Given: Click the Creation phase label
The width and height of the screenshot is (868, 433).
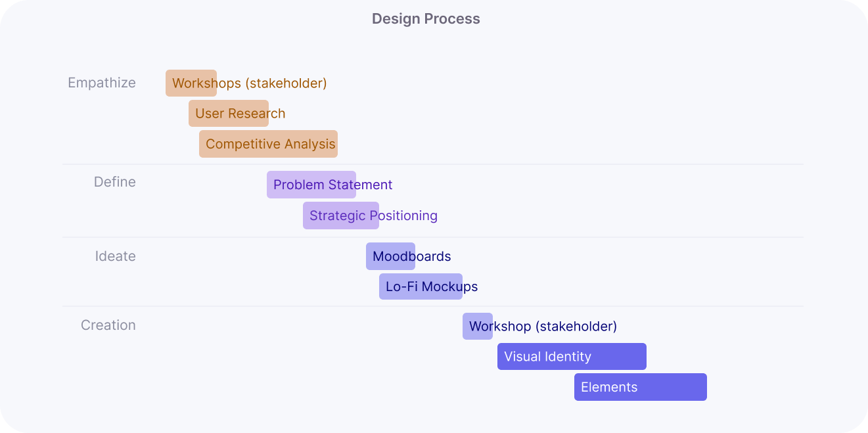Looking at the screenshot, I should click(x=108, y=325).
